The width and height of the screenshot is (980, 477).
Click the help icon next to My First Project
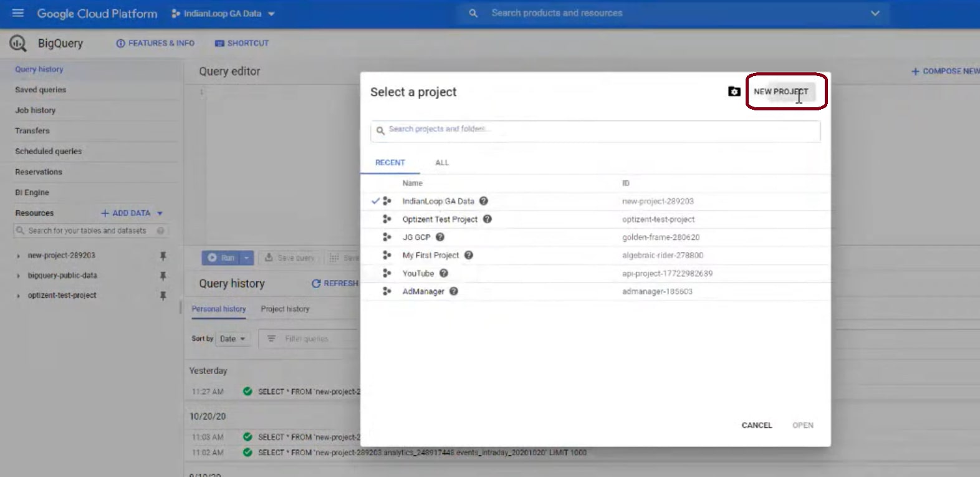(x=469, y=255)
